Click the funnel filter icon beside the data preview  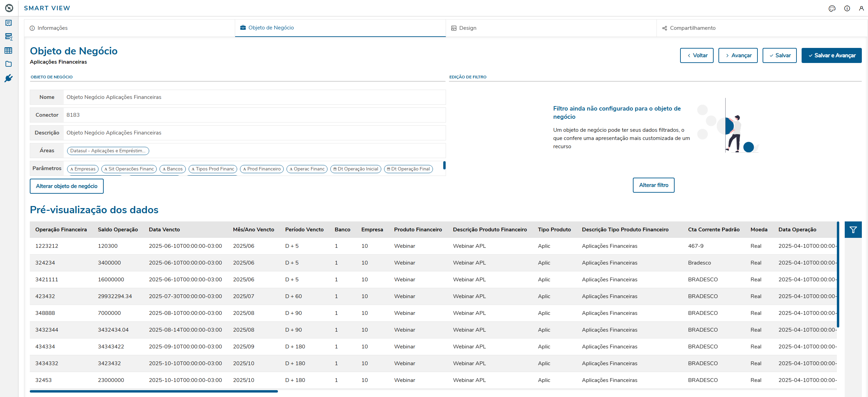point(853,230)
